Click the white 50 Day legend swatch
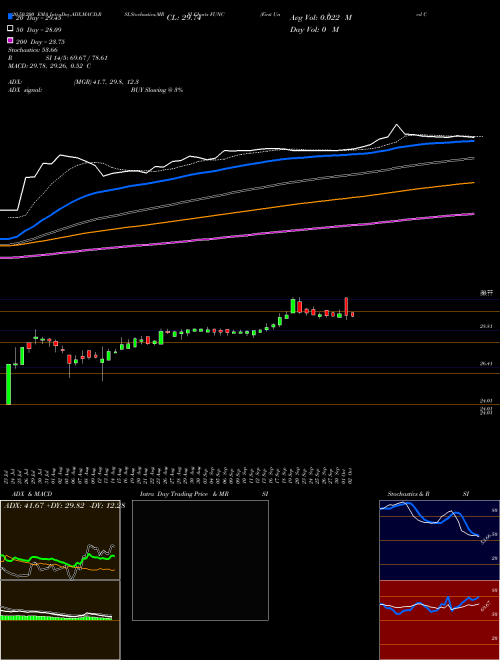 click(11, 29)
